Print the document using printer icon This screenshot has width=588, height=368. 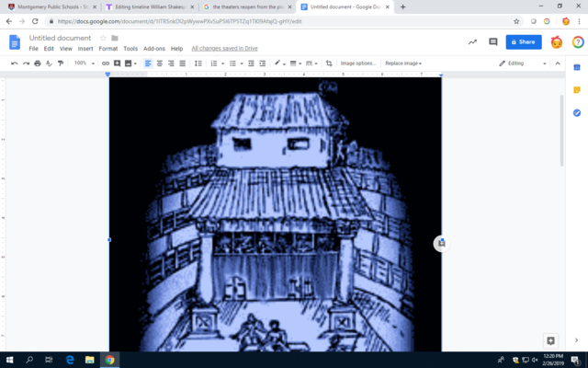tap(38, 63)
